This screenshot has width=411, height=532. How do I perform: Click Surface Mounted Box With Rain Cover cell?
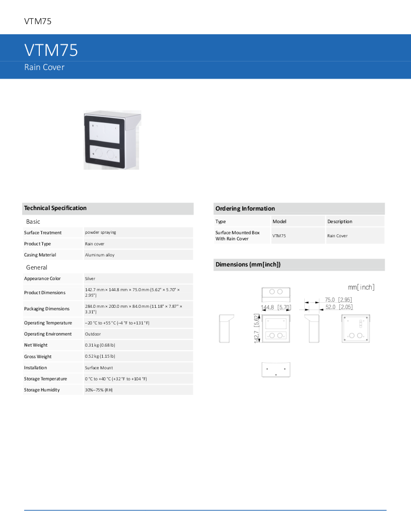coord(238,236)
